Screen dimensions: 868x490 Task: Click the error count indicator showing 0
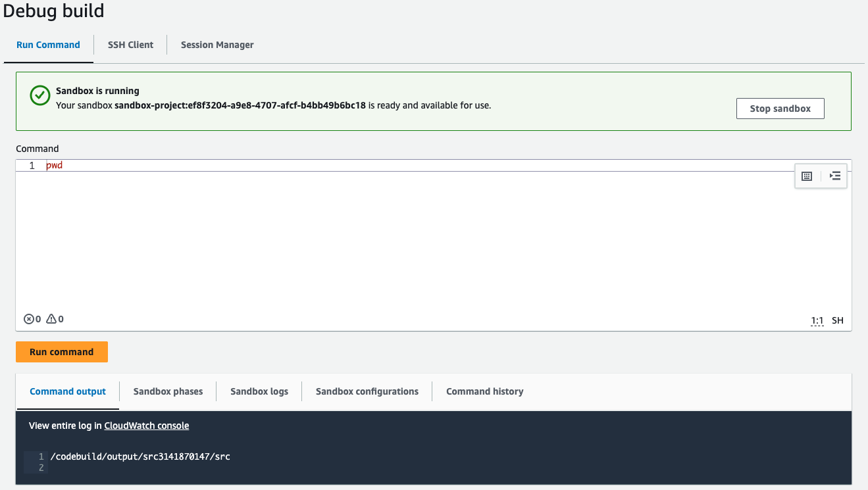[x=32, y=319]
